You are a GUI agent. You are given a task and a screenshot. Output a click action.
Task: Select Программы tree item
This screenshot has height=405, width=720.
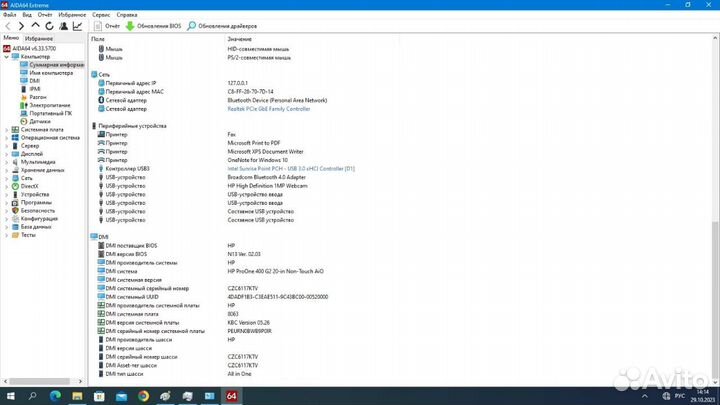(x=32, y=202)
